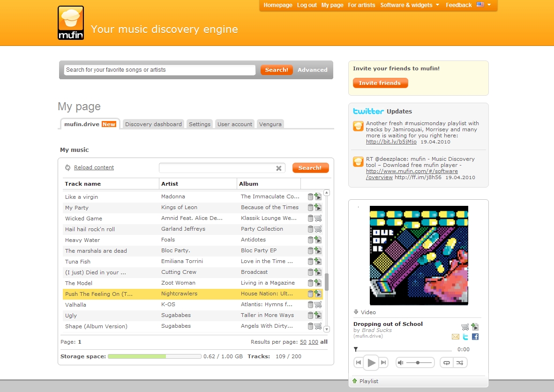This screenshot has height=392, width=554.
Task: Share the current song on Twitter
Action: [x=465, y=337]
